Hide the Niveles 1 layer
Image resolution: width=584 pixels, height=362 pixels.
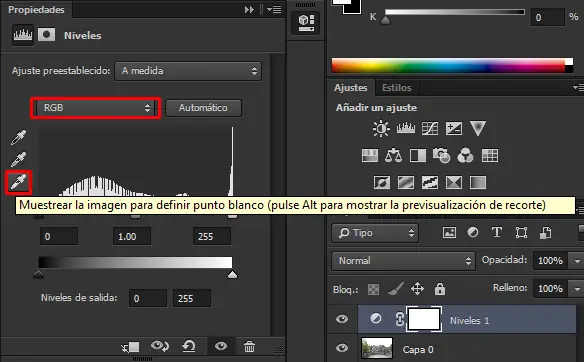(342, 319)
